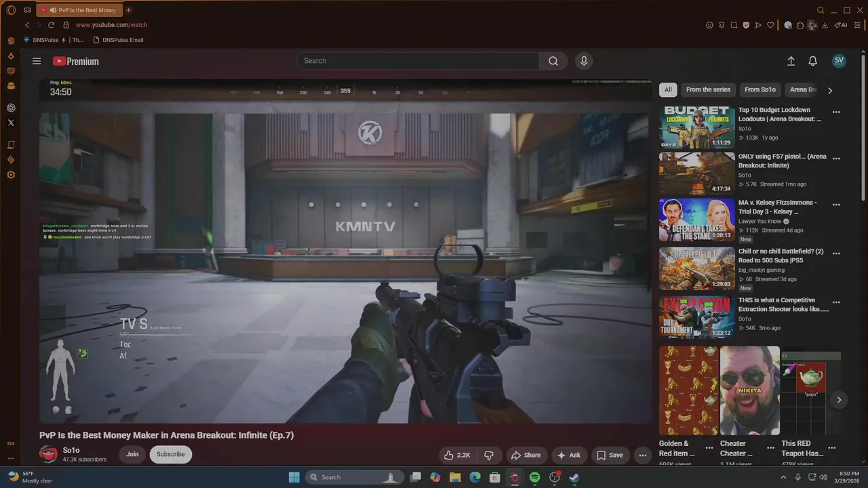Go back in browser history
Viewport: 868px width, 488px height.
point(27,25)
